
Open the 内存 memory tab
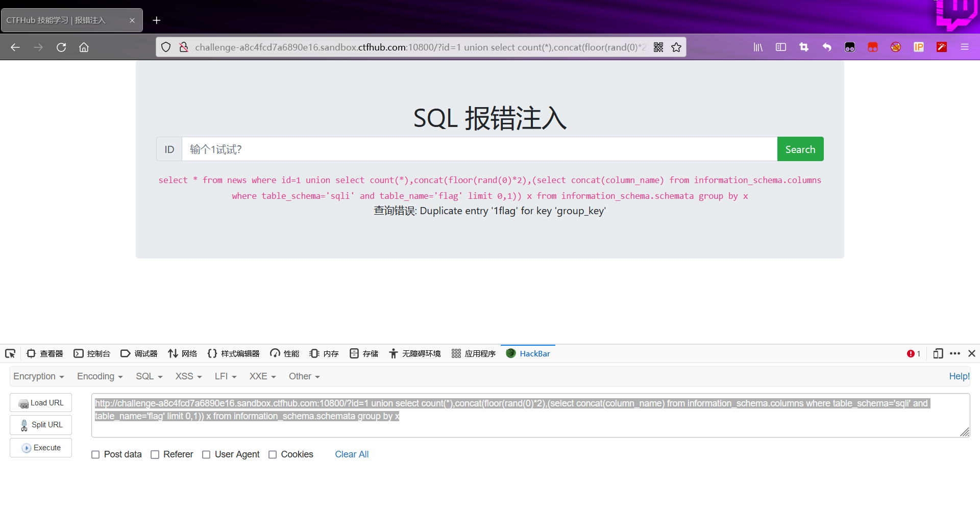click(x=324, y=353)
